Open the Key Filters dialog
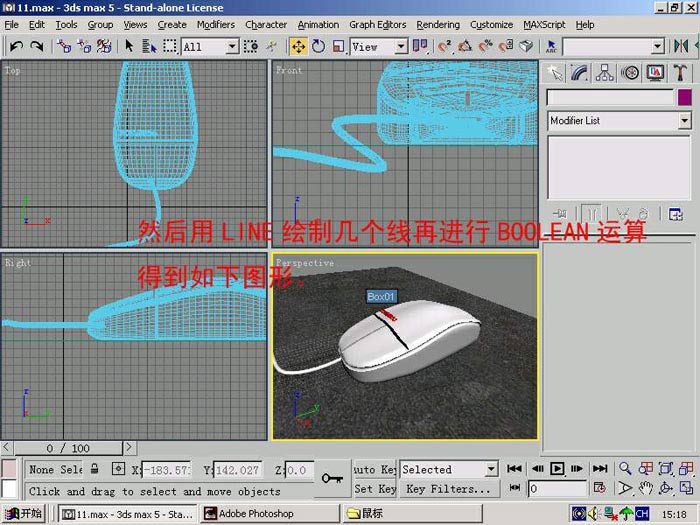Viewport: 700px width, 525px height. pos(448,489)
